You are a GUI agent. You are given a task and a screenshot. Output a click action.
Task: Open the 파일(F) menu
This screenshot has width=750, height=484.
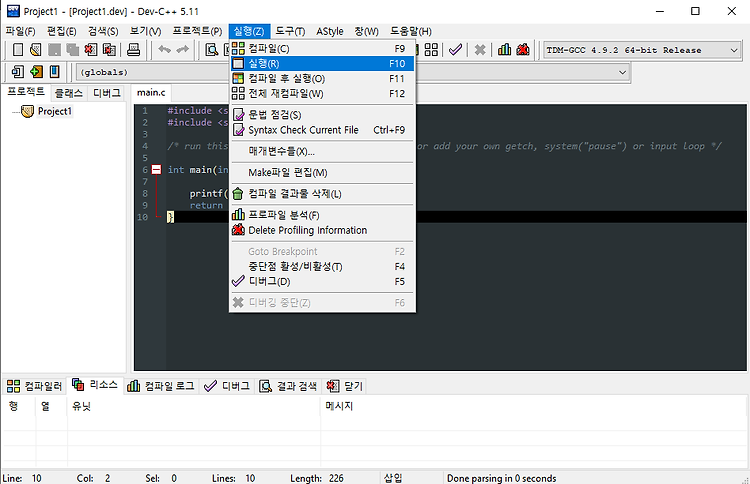[x=21, y=32]
